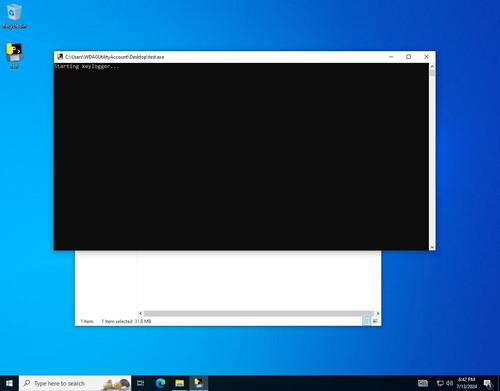The height and width of the screenshot is (391, 500).
Task: Click console scrollbar down arrow
Action: click(432, 247)
